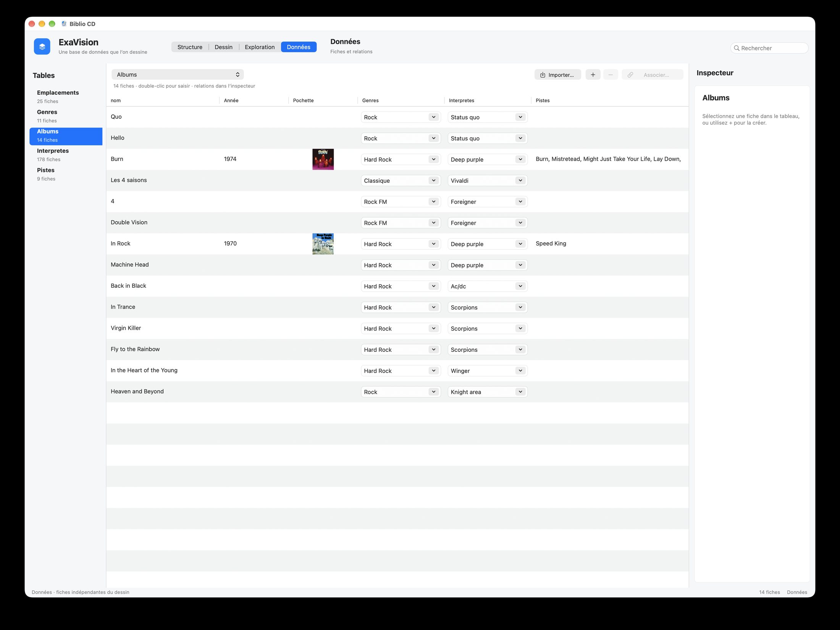Click the Associer... button label
840x630 pixels.
(x=656, y=75)
